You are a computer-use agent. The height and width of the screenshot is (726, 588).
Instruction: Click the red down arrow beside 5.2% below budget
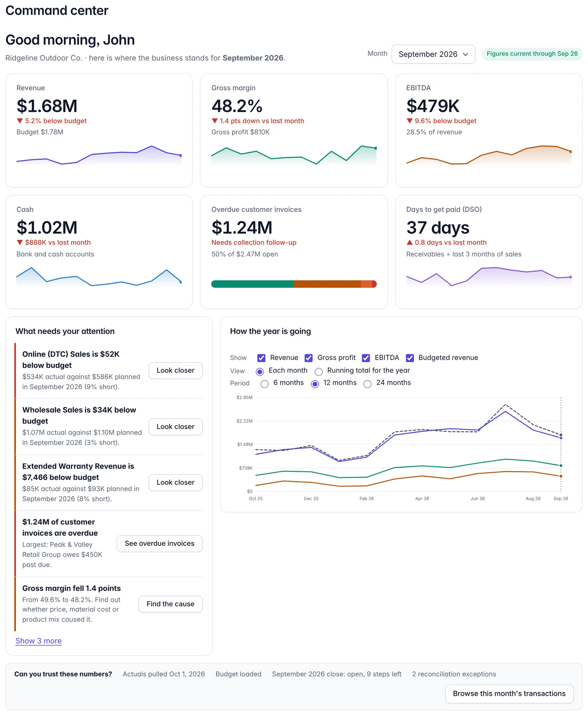point(20,121)
